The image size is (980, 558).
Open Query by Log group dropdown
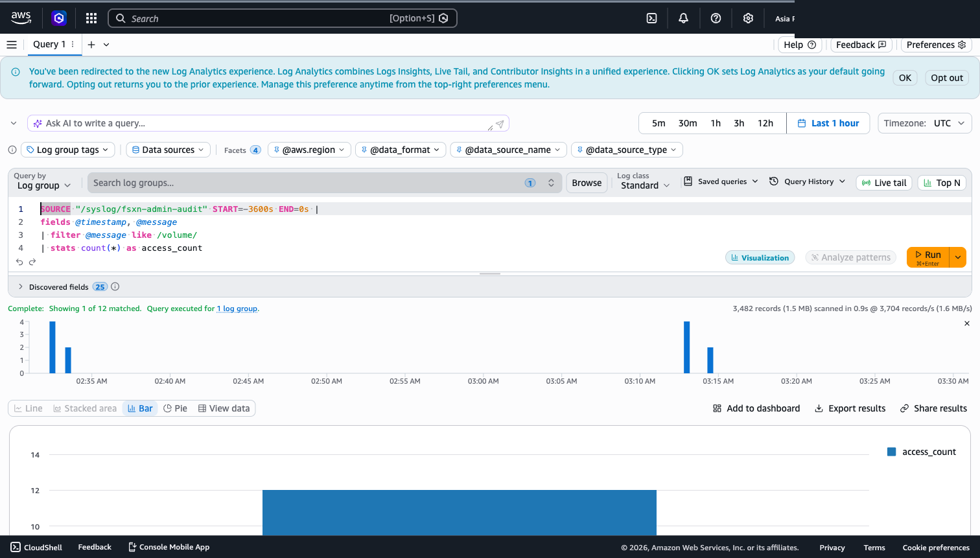(x=44, y=185)
